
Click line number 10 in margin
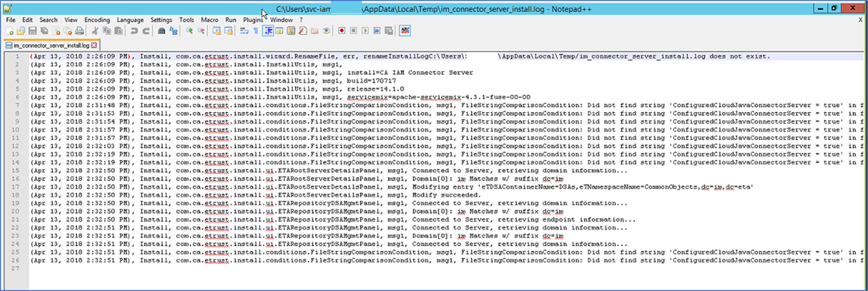(x=14, y=129)
